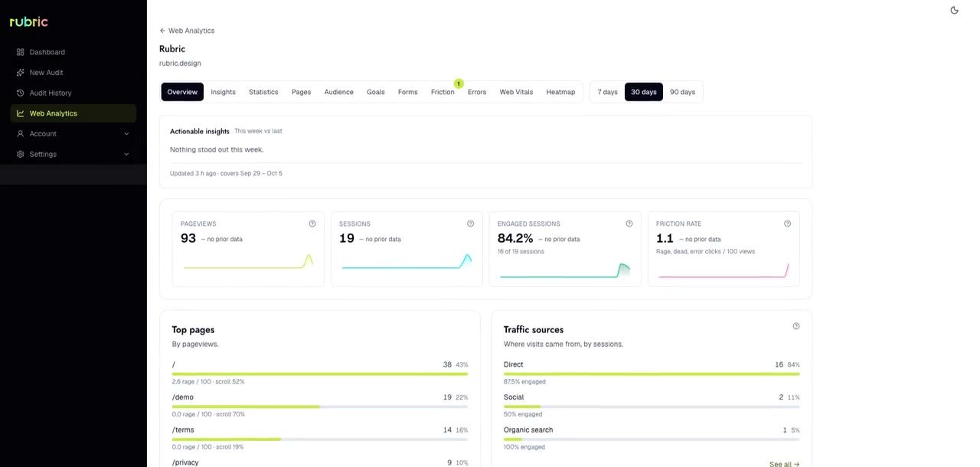Click the Friction Rate value 1.1
980x467 pixels.
tap(665, 238)
